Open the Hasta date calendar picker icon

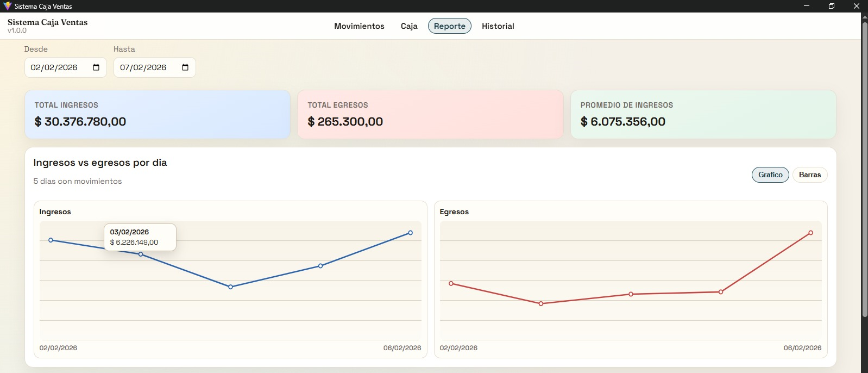tap(185, 67)
